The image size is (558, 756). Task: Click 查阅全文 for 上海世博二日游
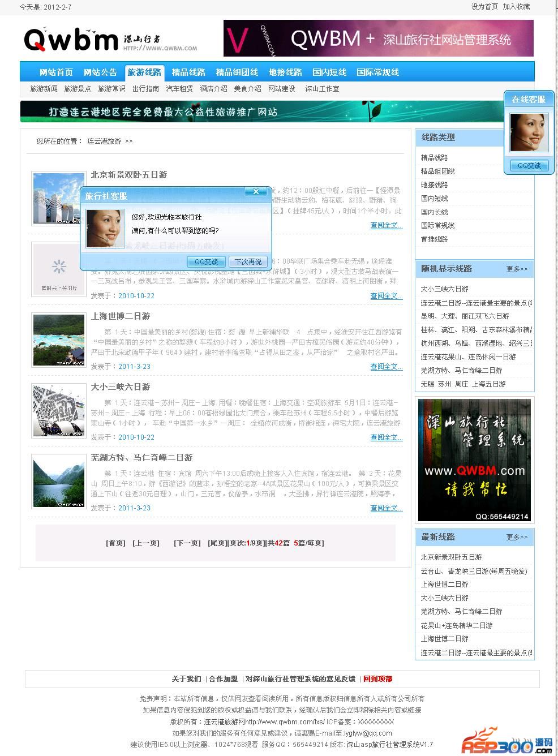(x=387, y=367)
